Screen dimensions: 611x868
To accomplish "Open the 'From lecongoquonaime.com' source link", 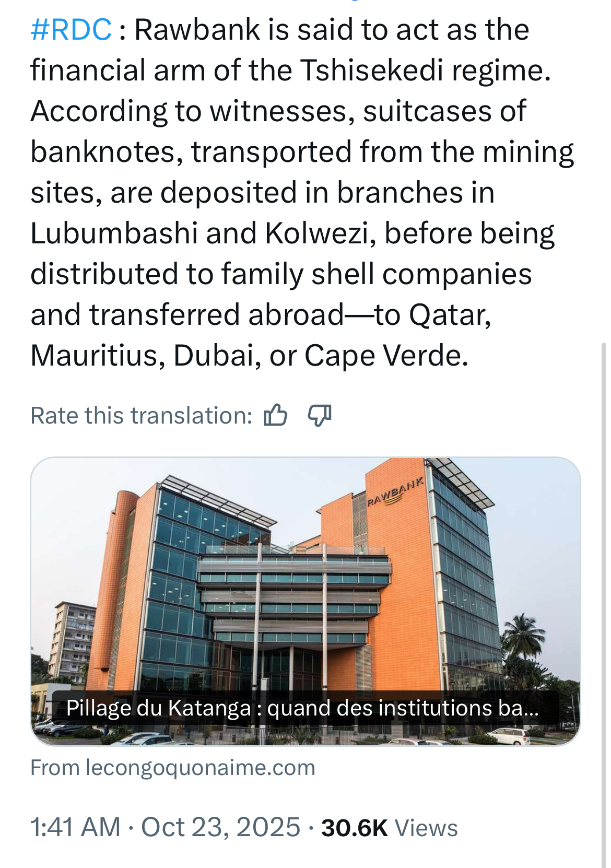I will (x=173, y=768).
